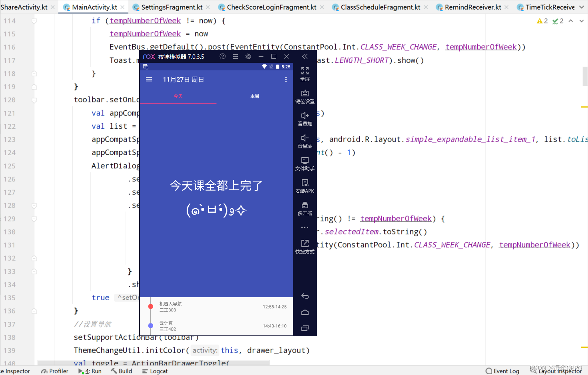Click line number 125 in the gutter
The height and width of the screenshot is (375, 588).
tap(10, 166)
